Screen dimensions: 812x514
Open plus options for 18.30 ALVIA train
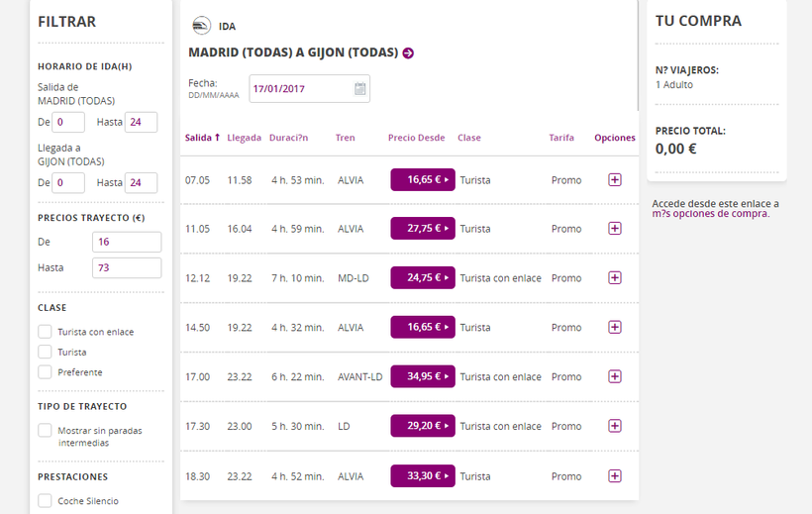615,476
